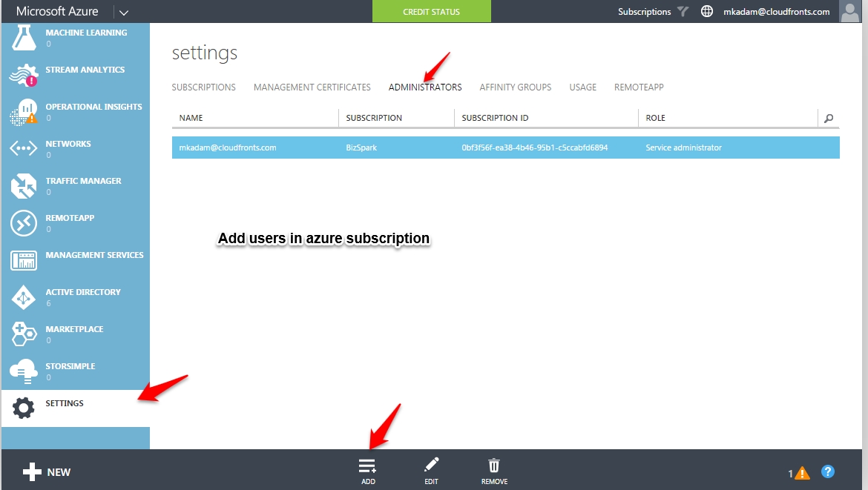The width and height of the screenshot is (868, 490).
Task: Click the Remove trash button
Action: (494, 471)
